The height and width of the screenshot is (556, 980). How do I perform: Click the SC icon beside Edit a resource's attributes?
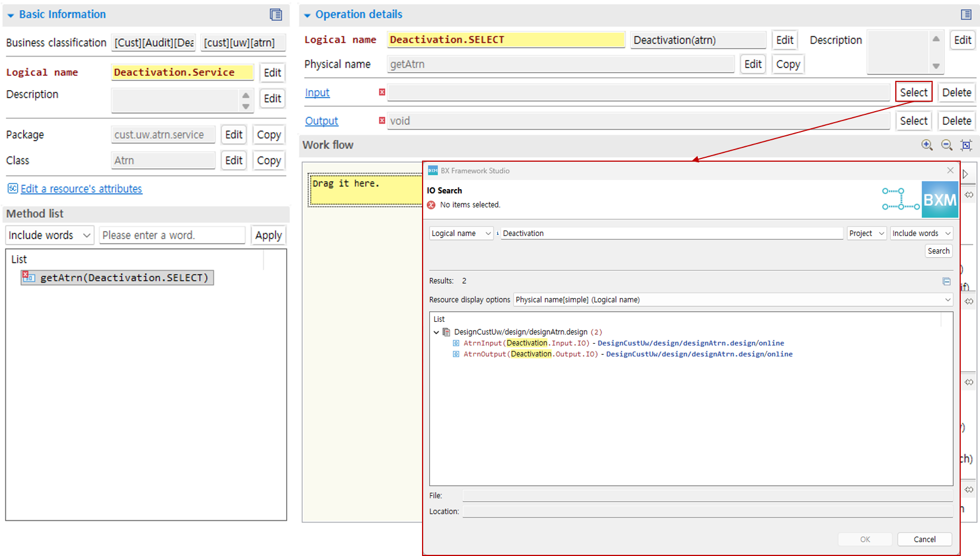[x=12, y=189]
